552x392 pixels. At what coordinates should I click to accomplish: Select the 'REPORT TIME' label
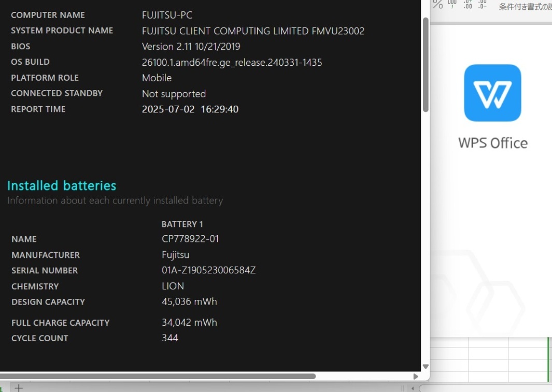coord(38,109)
